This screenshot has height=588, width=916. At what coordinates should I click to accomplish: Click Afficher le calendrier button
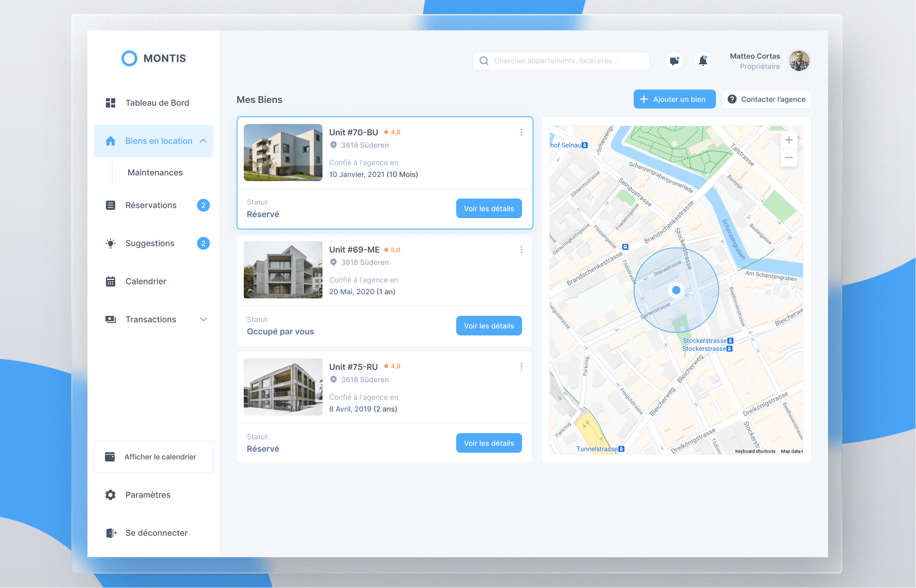point(154,457)
